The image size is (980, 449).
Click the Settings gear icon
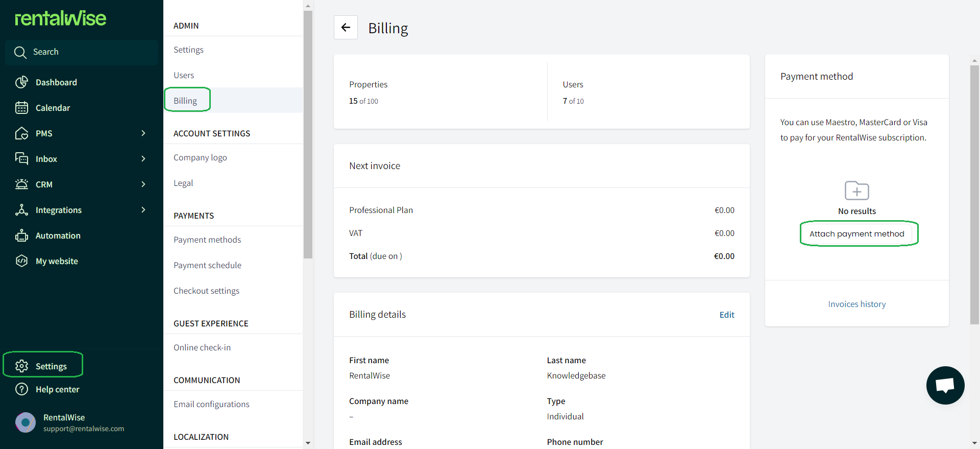[x=21, y=366]
